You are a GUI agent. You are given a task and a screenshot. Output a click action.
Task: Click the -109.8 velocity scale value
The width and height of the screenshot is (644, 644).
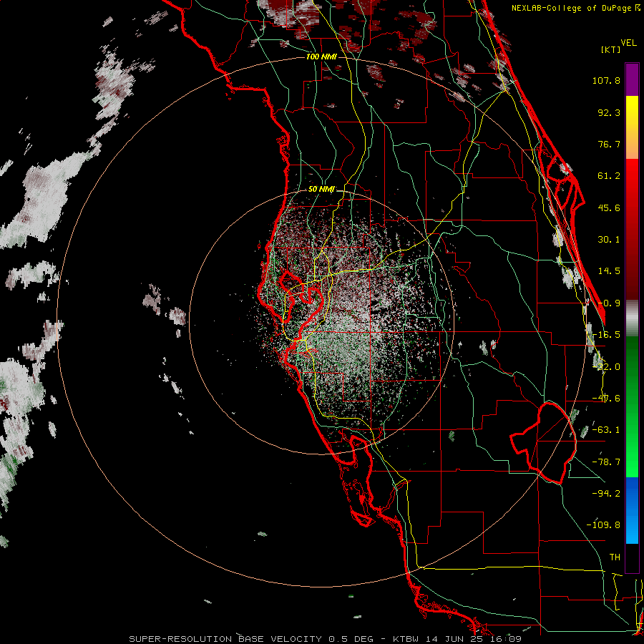(603, 525)
